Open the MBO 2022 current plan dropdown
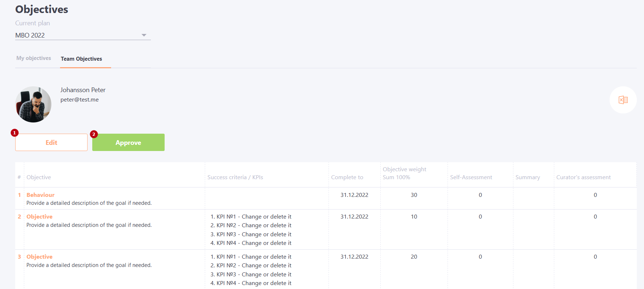 coord(83,35)
